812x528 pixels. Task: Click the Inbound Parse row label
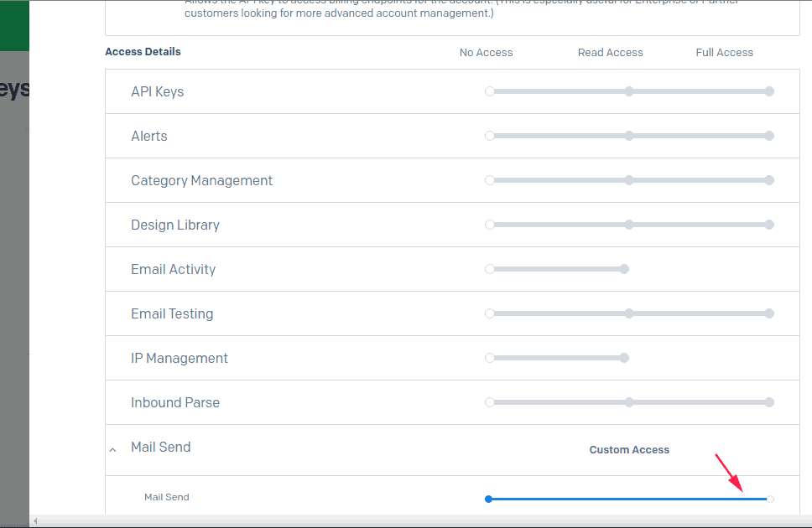175,403
